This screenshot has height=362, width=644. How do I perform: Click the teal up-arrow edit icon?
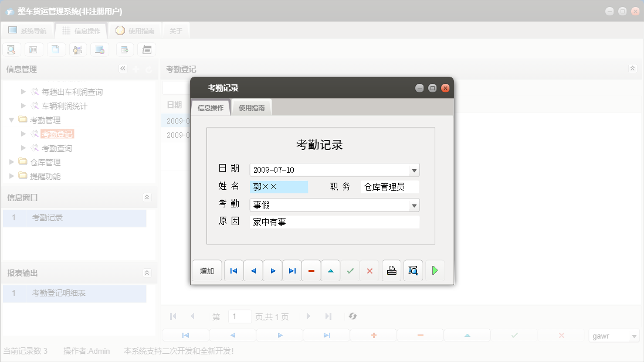pos(331,271)
